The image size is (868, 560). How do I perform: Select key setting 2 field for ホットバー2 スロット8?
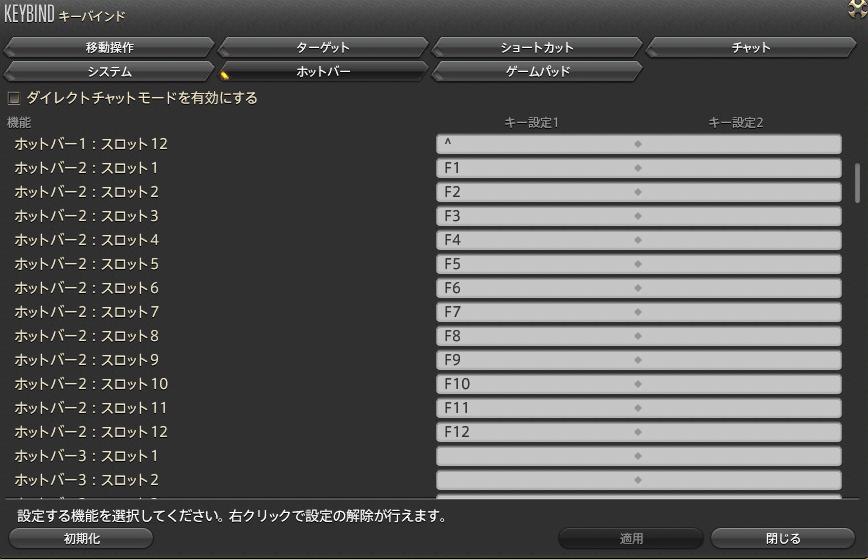pyautogui.click(x=740, y=336)
